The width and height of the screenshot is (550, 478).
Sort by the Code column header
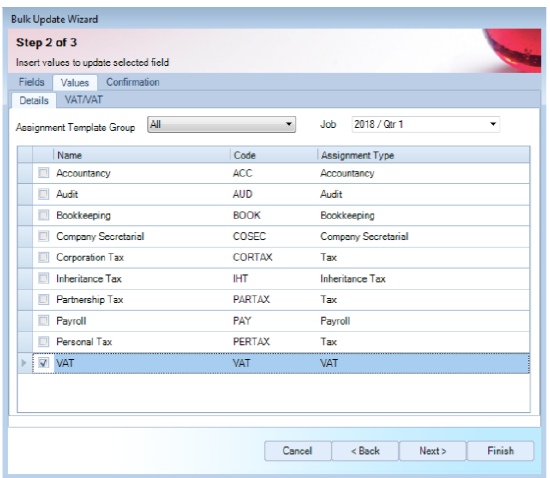(x=274, y=155)
